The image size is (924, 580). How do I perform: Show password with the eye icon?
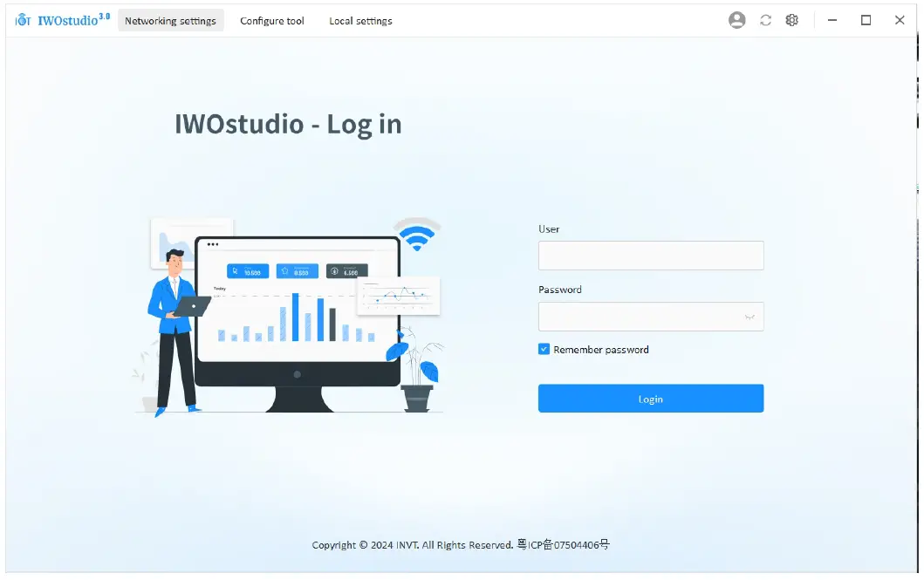[749, 317]
